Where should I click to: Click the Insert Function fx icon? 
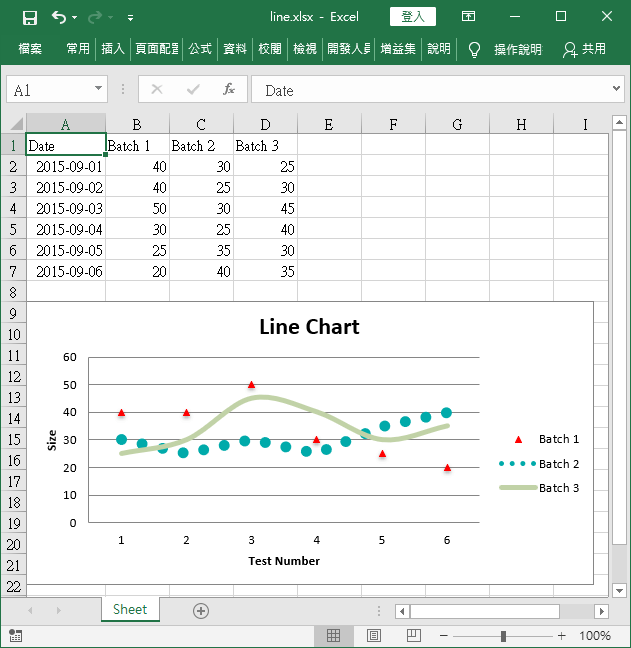coord(229,89)
